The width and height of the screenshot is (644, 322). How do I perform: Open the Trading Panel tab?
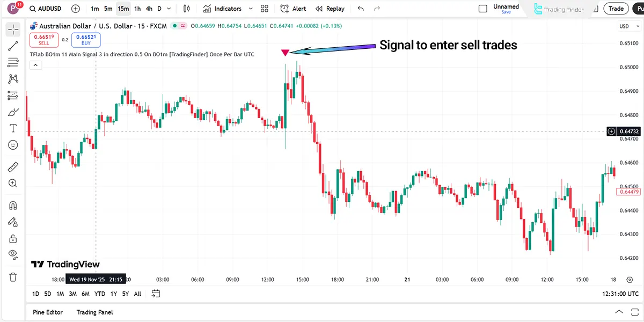[x=94, y=312]
